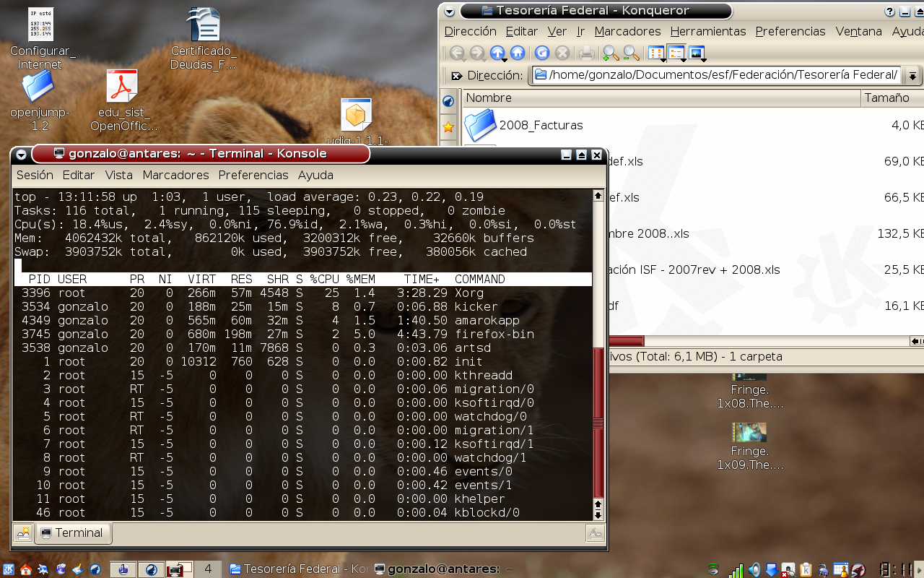Click the Reload icon in Konqueror
The image size is (924, 578).
[x=542, y=53]
